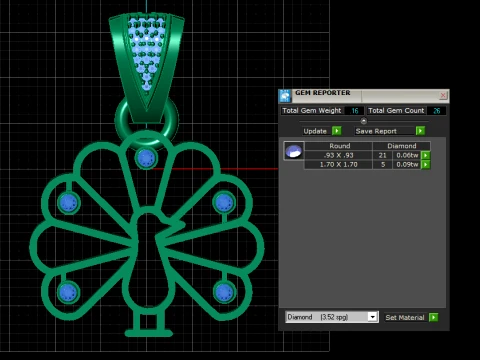Click the green arrow beside Save Report
Screen dimensions: 480x360
(420, 131)
